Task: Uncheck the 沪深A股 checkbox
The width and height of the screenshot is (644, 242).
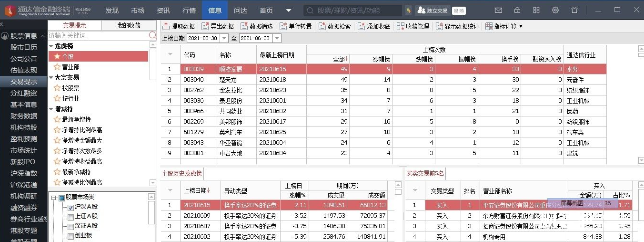Action: point(70,207)
